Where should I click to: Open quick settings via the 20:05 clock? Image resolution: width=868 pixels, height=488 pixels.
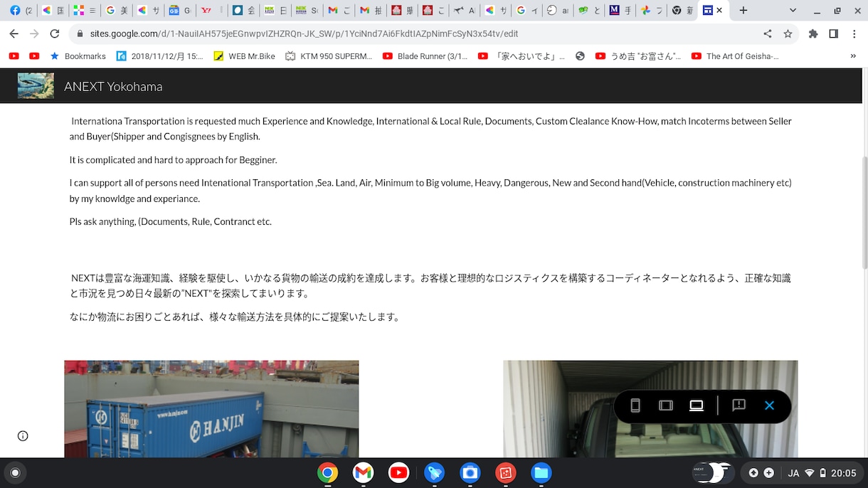coord(843,473)
